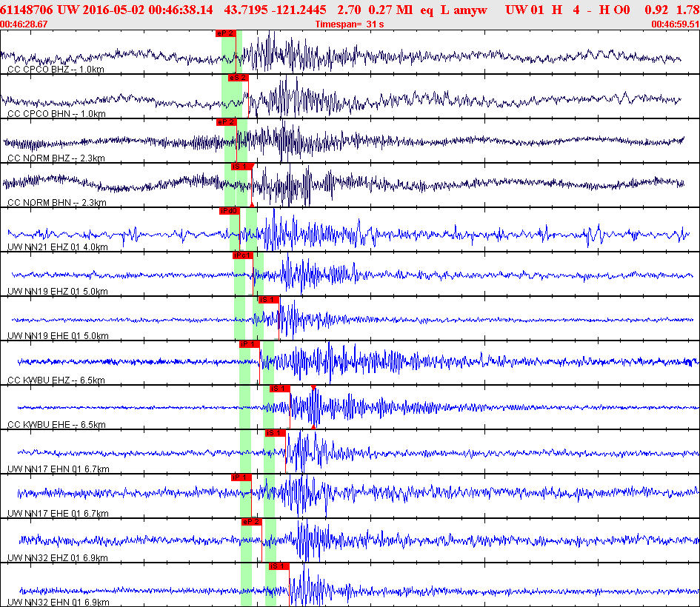Click the end time 00:46:59.51 label
The image size is (700, 607).
point(676,24)
